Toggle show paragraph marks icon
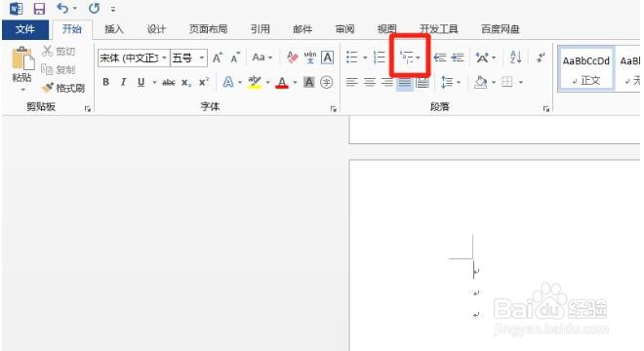This screenshot has width=644, height=351. click(x=541, y=58)
